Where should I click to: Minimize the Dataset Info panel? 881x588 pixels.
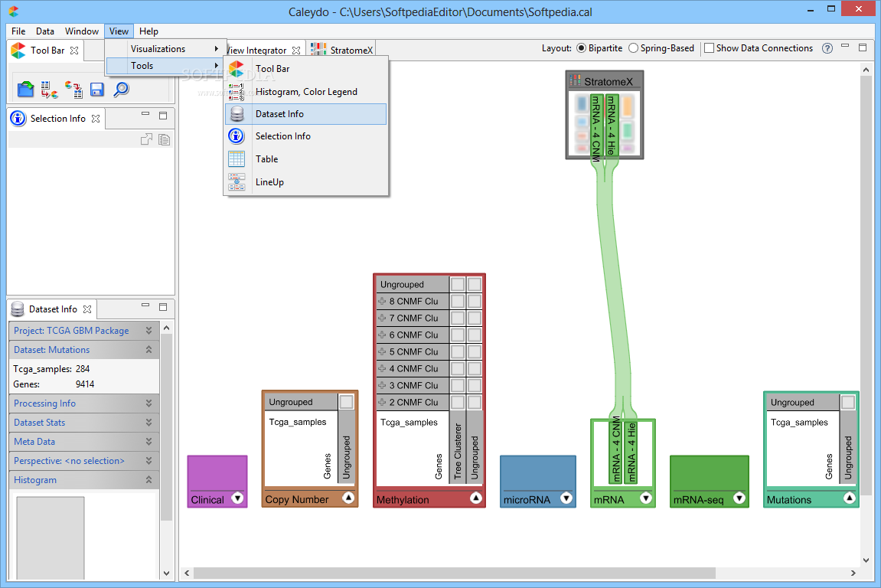(145, 305)
